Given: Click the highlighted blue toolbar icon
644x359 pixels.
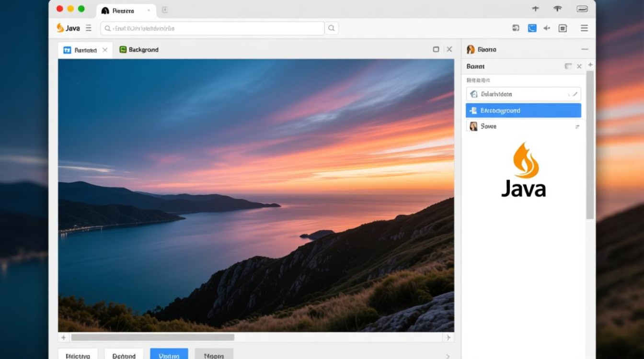Looking at the screenshot, I should [x=532, y=28].
